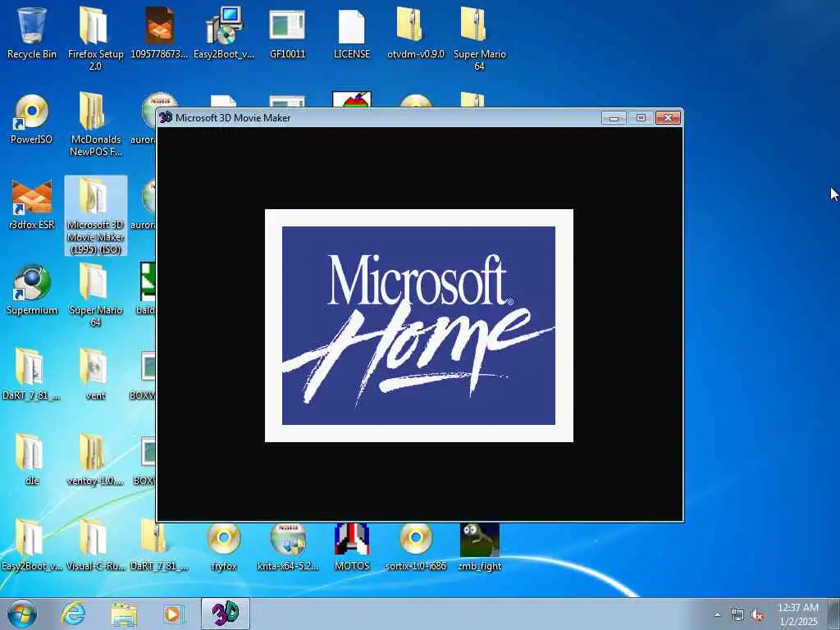This screenshot has width=840, height=630.
Task: Click the muted volume tray icon
Action: click(757, 615)
